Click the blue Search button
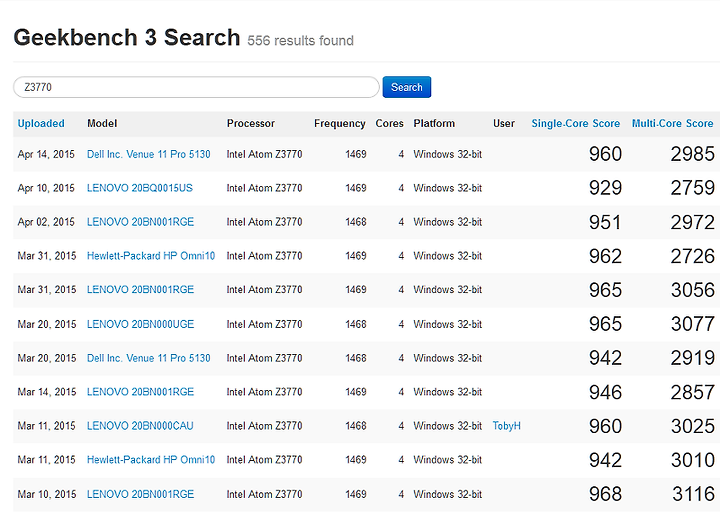This screenshot has width=720, height=514. click(406, 87)
